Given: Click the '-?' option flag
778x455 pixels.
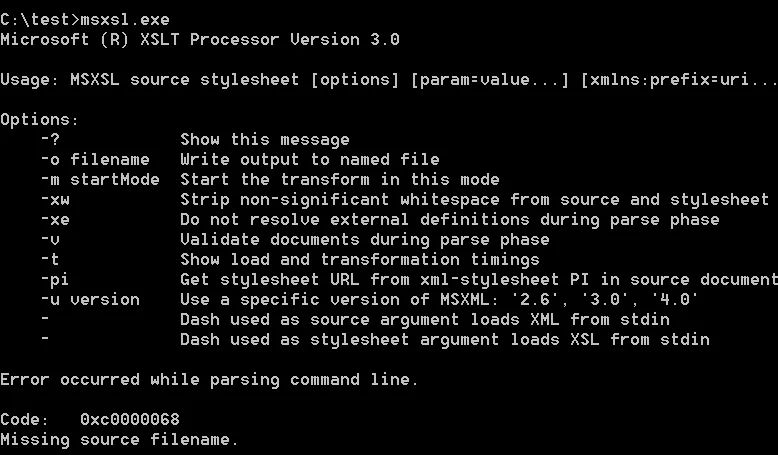Looking at the screenshot, I should [x=50, y=140].
